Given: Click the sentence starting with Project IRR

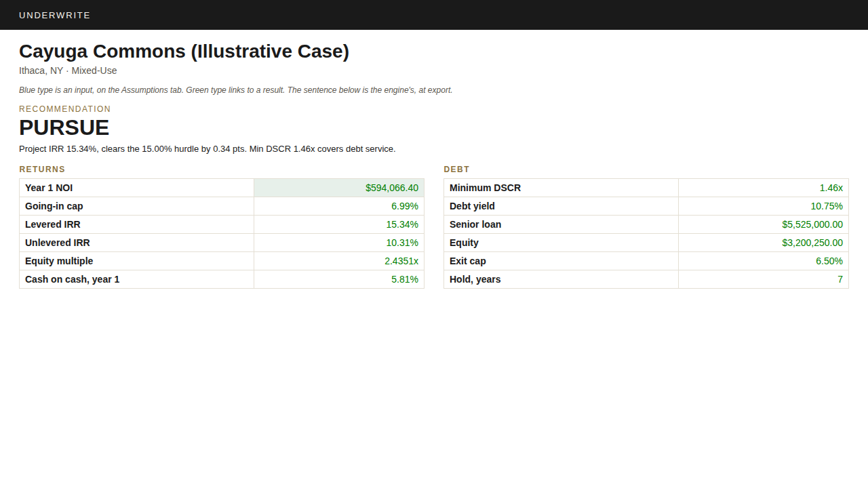Looking at the screenshot, I should tap(207, 149).
